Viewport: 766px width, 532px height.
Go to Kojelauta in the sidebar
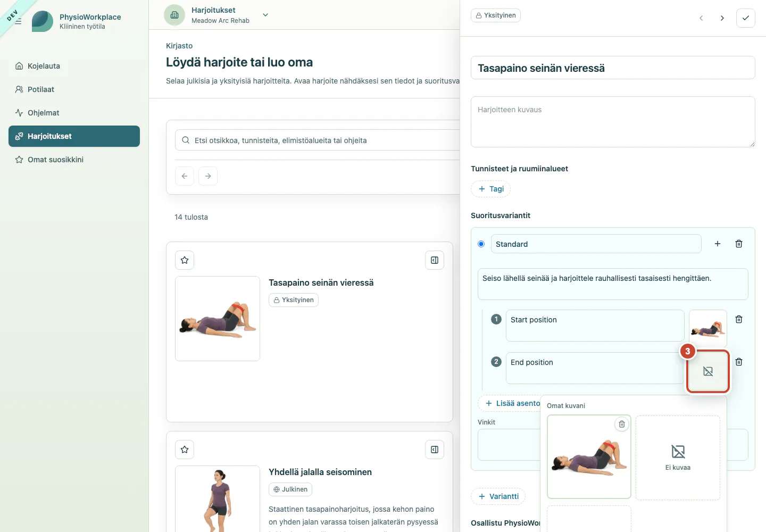coord(74,66)
